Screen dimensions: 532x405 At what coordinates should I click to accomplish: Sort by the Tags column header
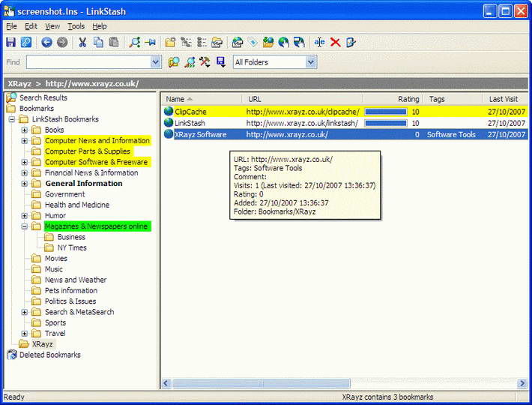tap(453, 99)
